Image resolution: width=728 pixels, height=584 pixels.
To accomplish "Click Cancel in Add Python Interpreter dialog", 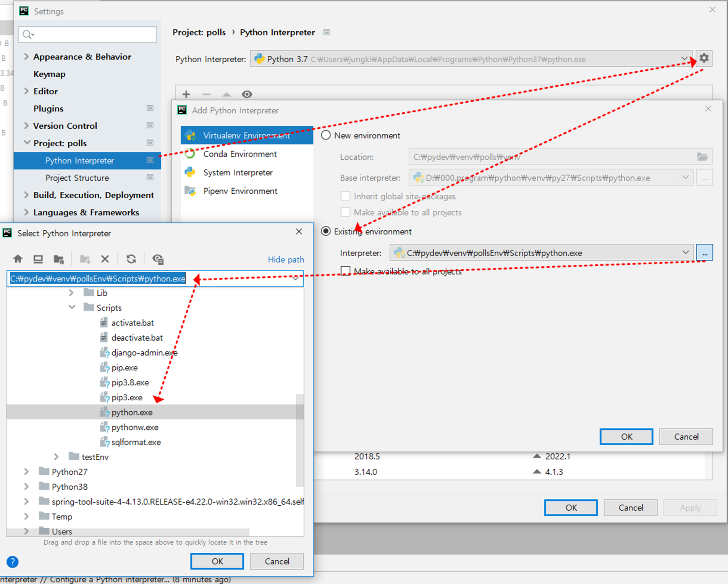I will pyautogui.click(x=686, y=437).
